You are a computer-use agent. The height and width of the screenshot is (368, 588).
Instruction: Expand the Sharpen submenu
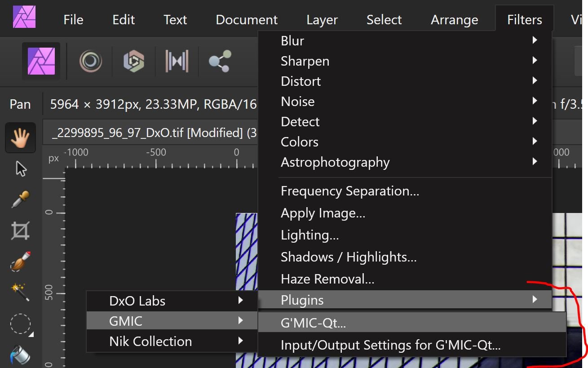pyautogui.click(x=405, y=61)
